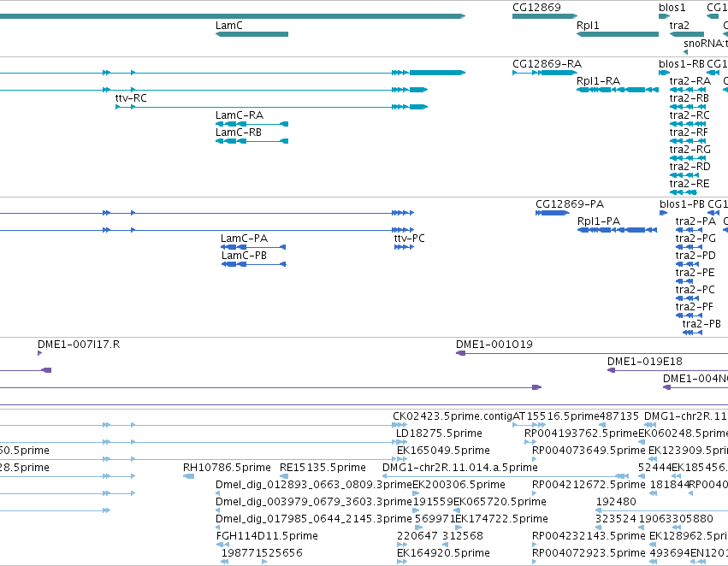Viewport: 728px width, 566px height.
Task: Open the tra2-RC transcript label
Action: tap(690, 115)
